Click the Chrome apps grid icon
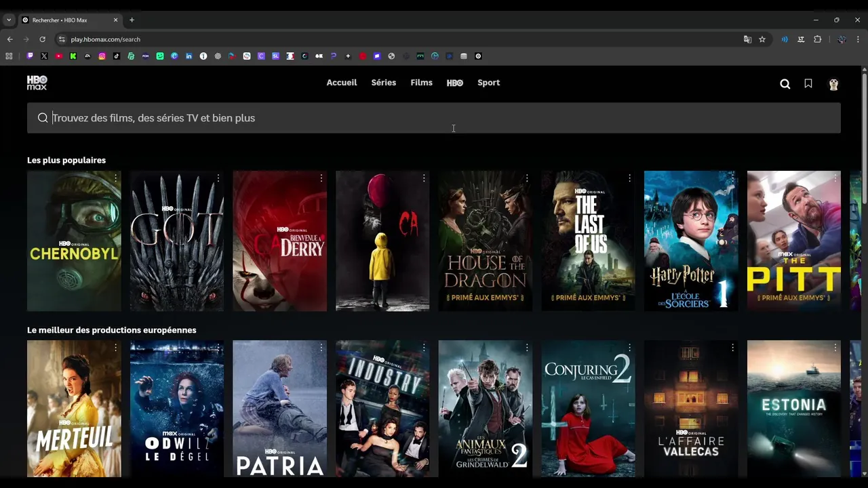The image size is (868, 488). pyautogui.click(x=9, y=56)
